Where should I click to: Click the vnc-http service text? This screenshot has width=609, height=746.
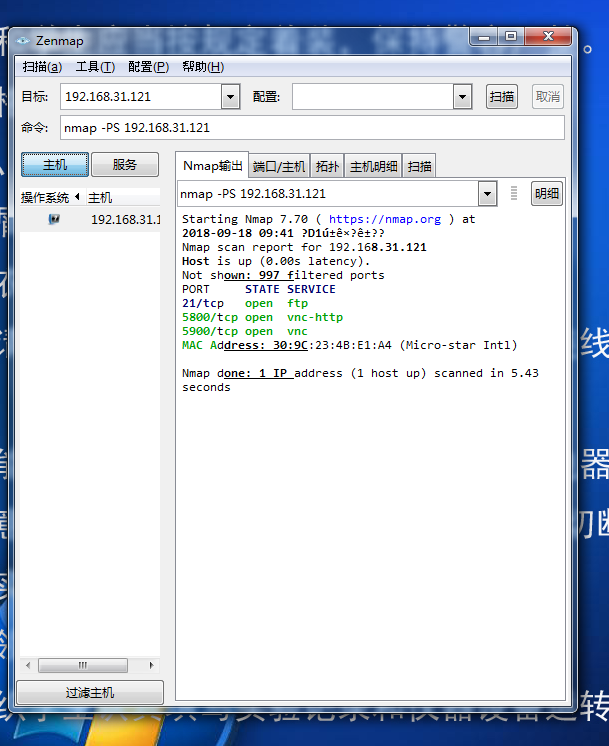[x=315, y=317]
